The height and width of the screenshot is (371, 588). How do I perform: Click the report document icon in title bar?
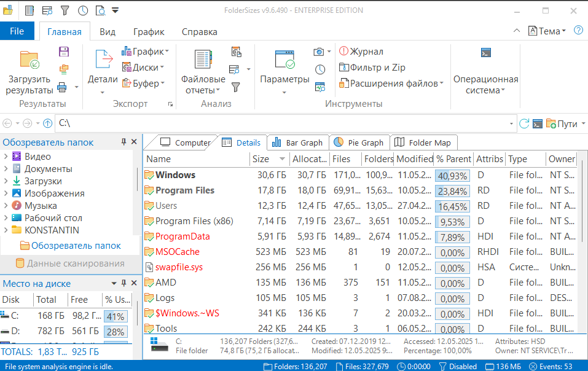coord(29,10)
